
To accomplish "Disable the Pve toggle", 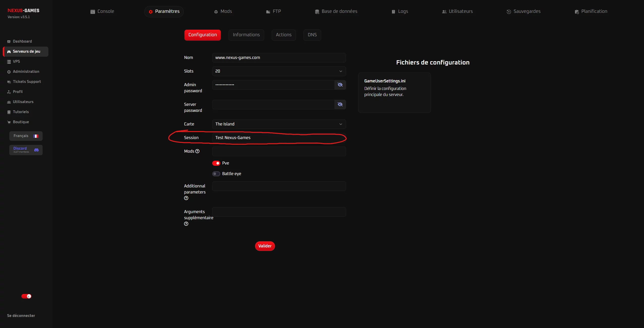I will pos(216,163).
